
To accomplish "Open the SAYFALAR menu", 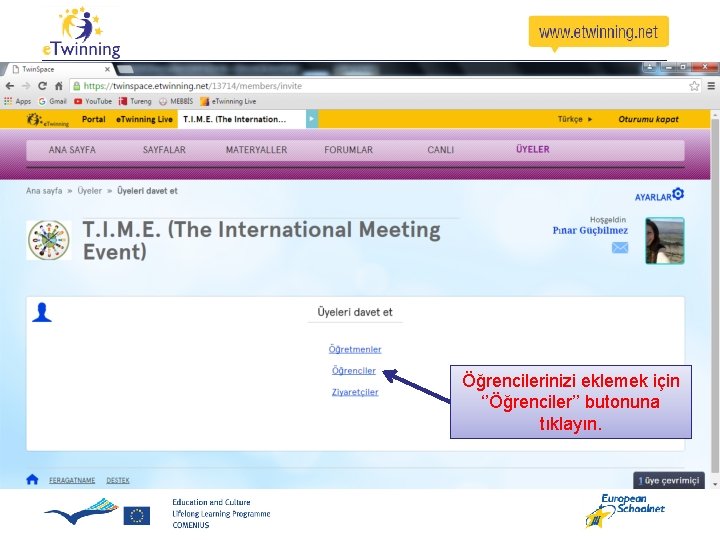I will [164, 150].
